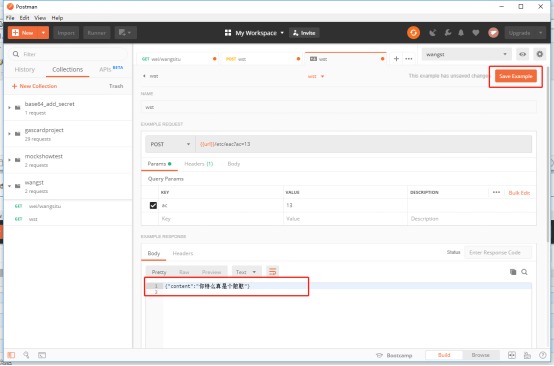
Task: Open Trash in the sidebar
Action: (x=116, y=86)
